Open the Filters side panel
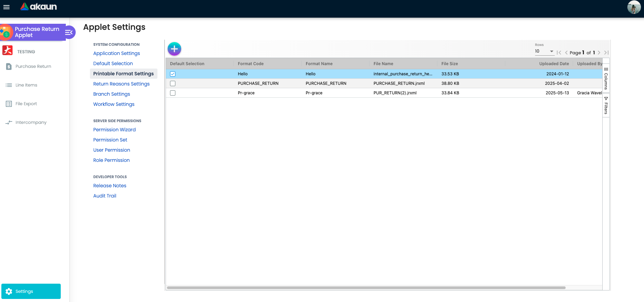The image size is (644, 302). pyautogui.click(x=606, y=105)
